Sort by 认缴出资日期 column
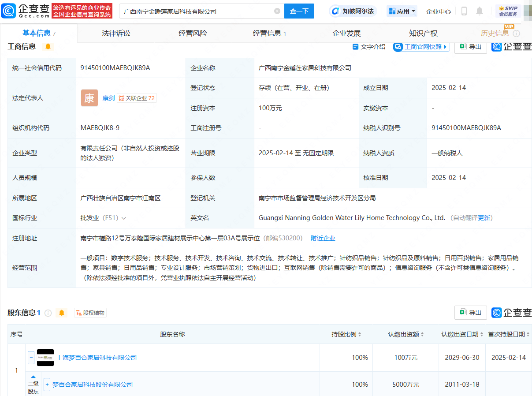The image size is (532, 396). pyautogui.click(x=482, y=334)
